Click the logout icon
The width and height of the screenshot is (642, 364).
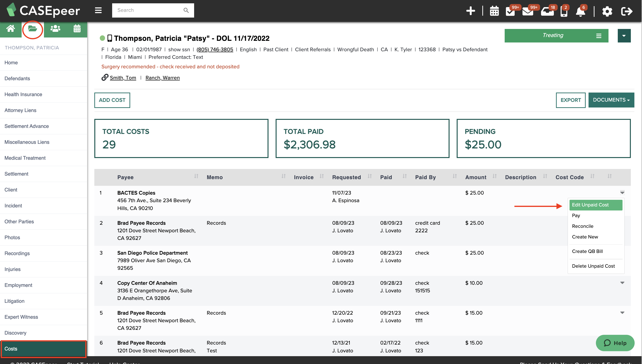point(627,11)
